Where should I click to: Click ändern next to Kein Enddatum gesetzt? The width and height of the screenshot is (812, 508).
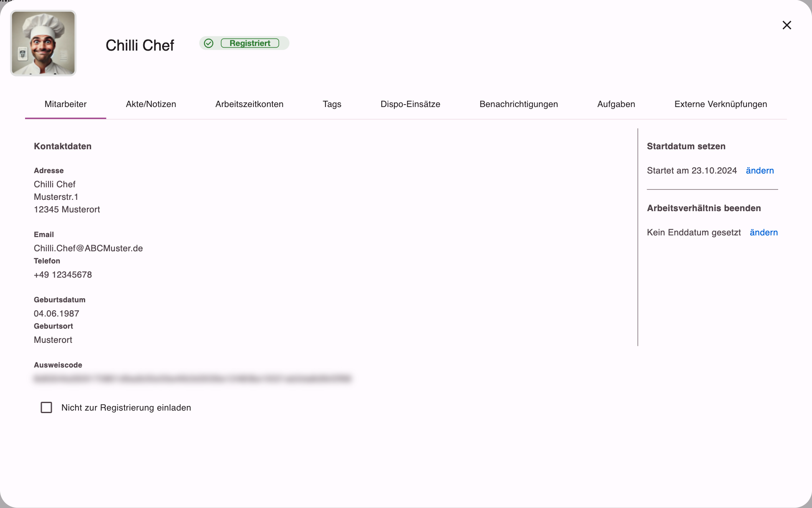pyautogui.click(x=764, y=232)
